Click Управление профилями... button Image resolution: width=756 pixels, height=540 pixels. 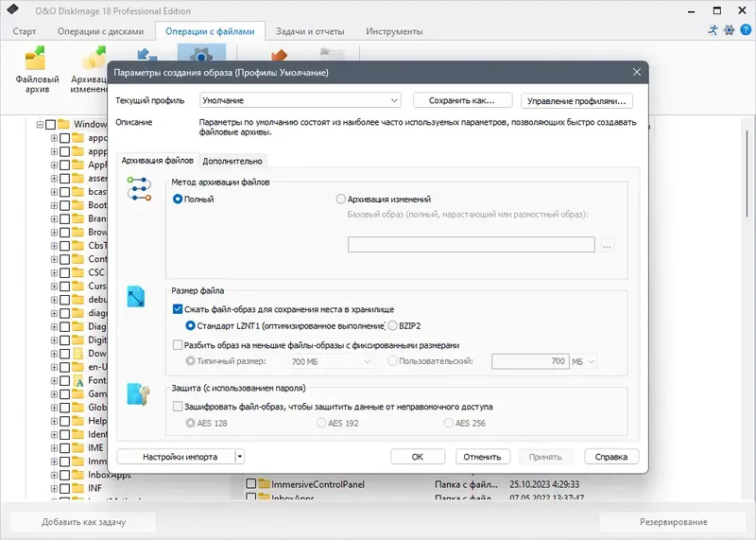click(x=576, y=101)
